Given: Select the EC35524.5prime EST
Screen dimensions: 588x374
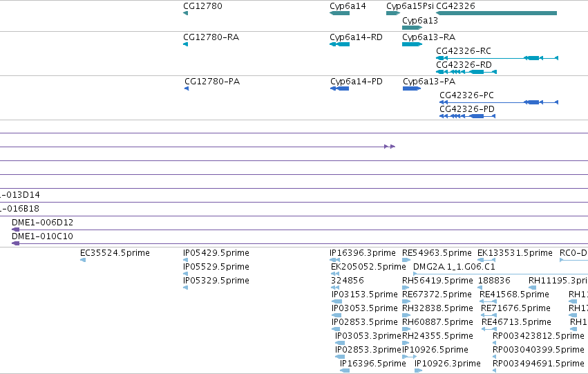Looking at the screenshot, I should click(83, 260).
